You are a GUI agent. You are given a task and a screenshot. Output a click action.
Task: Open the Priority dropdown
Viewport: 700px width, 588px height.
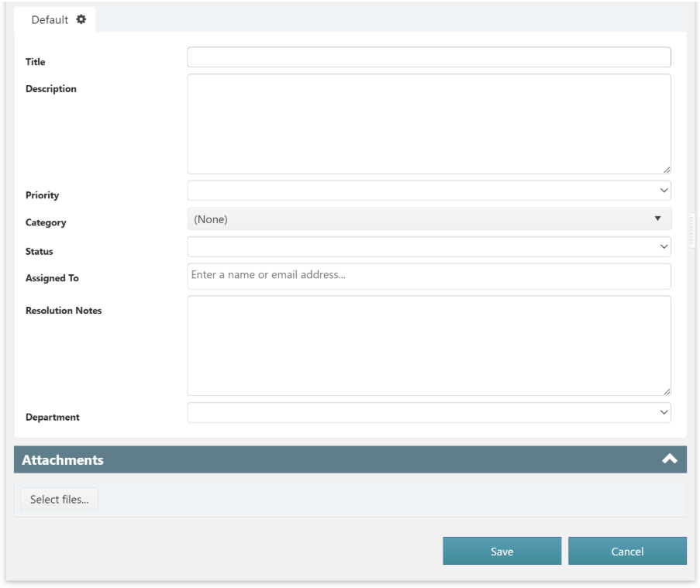(429, 191)
